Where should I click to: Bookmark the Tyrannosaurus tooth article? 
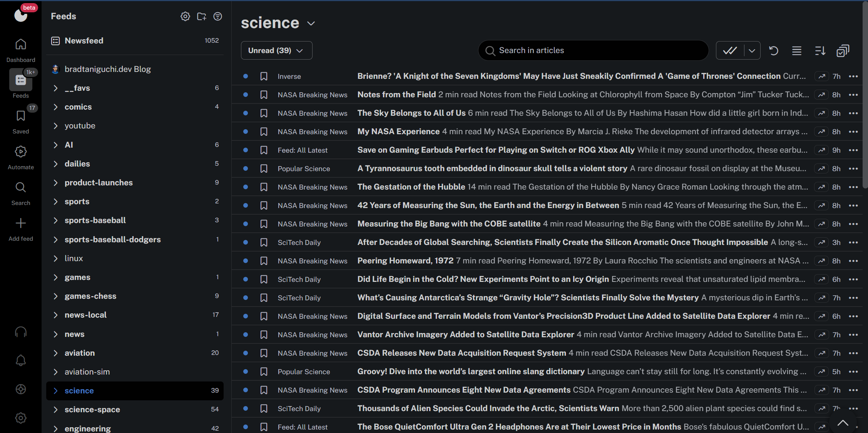click(x=264, y=168)
